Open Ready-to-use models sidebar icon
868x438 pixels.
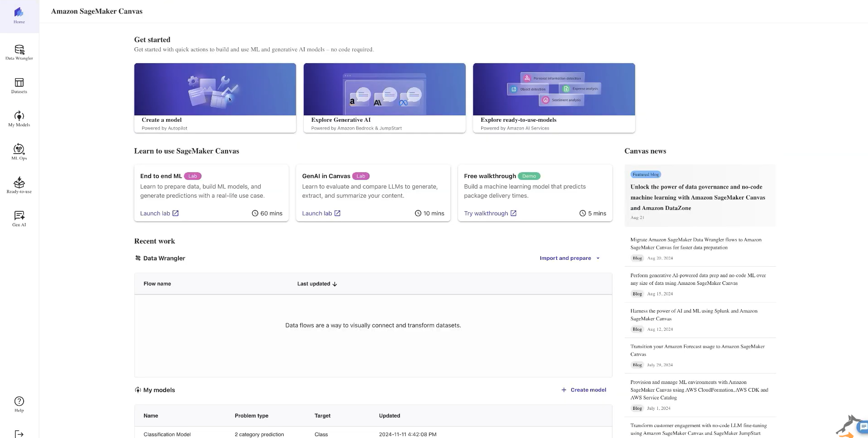tap(19, 185)
